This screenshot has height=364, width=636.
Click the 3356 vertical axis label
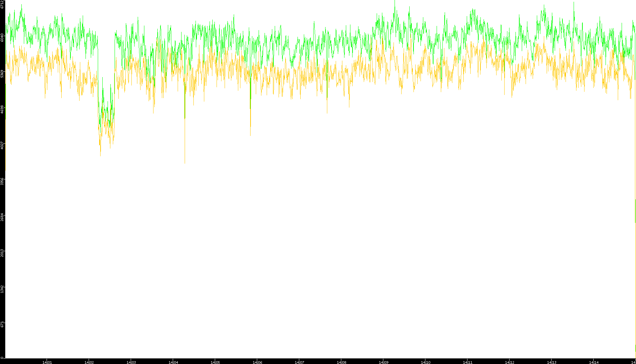2,181
